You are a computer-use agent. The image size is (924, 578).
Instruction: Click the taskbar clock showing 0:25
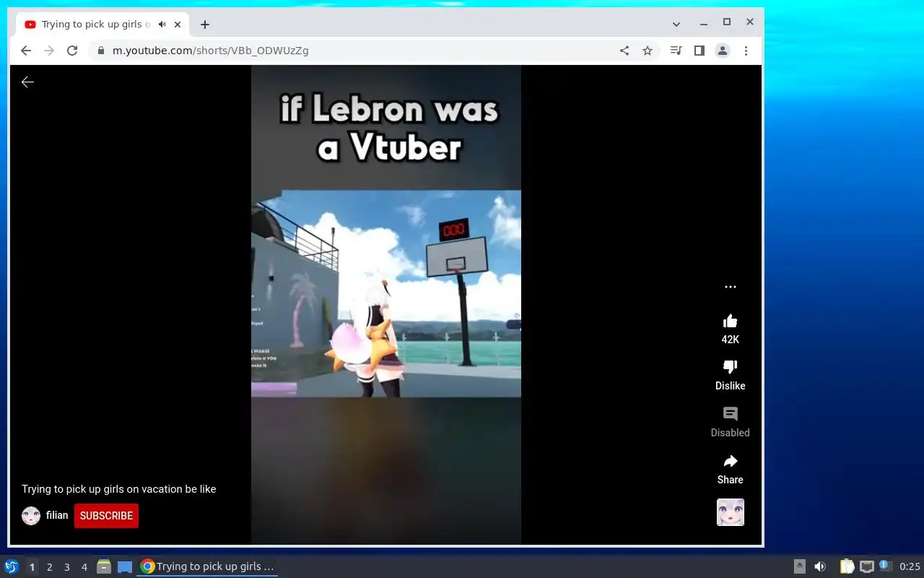pos(910,567)
